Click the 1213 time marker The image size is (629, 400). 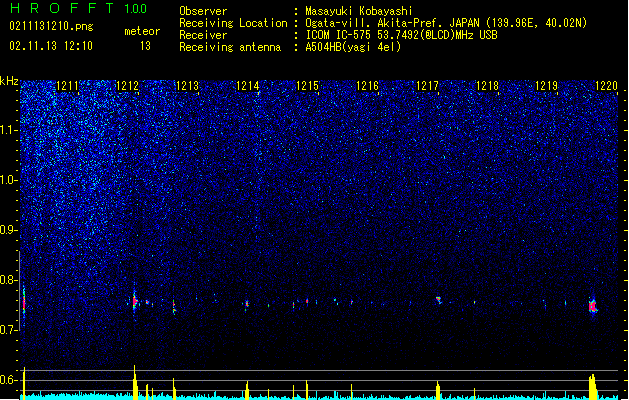[x=187, y=86]
